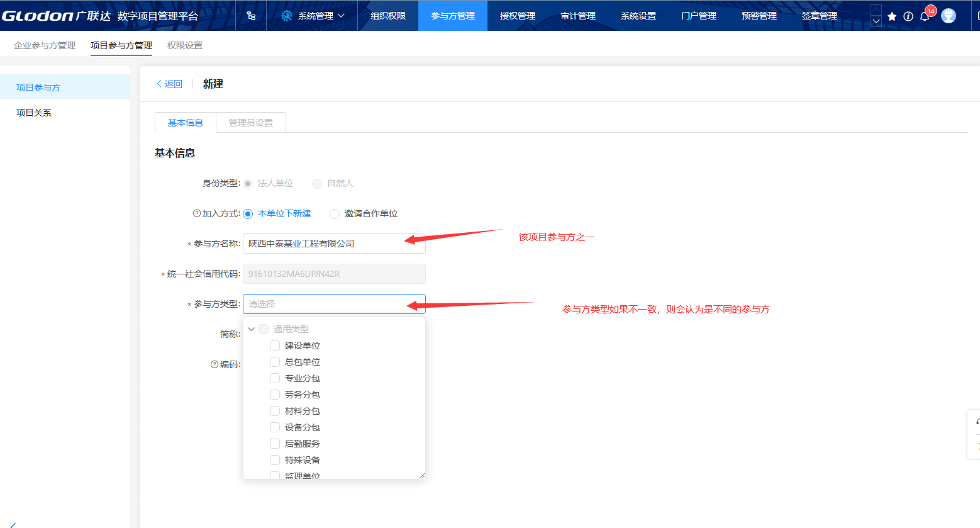Image resolution: width=980 pixels, height=528 pixels.
Task: Click the 返回 back link
Action: (x=169, y=84)
